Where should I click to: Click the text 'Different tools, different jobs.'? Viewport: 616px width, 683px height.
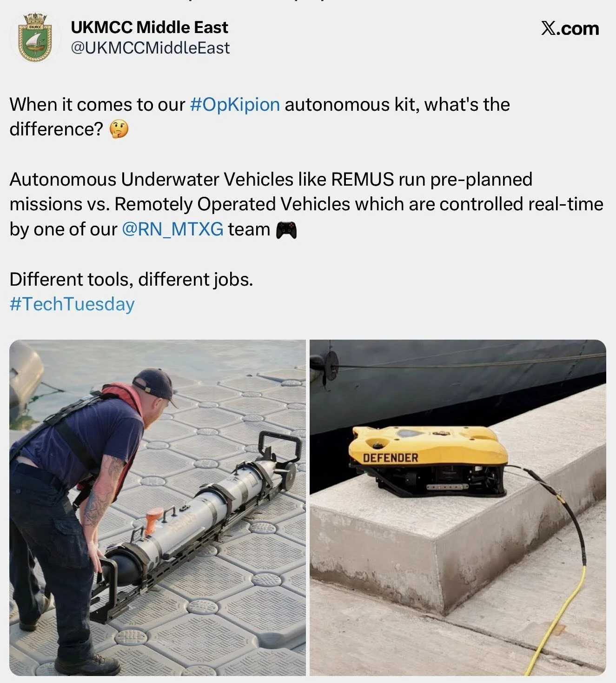point(131,279)
